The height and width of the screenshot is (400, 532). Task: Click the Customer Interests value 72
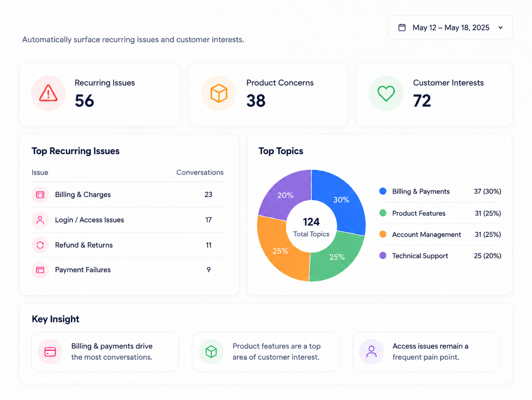422,101
